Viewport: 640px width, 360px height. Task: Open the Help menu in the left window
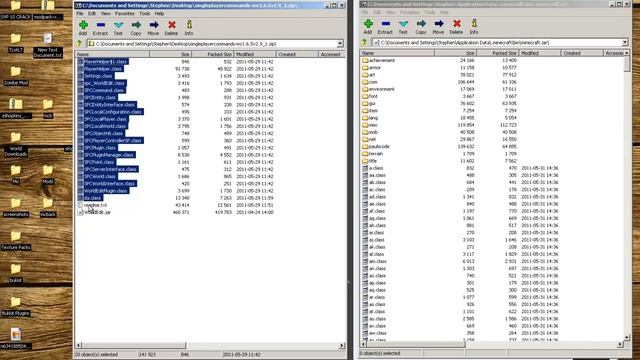(159, 13)
